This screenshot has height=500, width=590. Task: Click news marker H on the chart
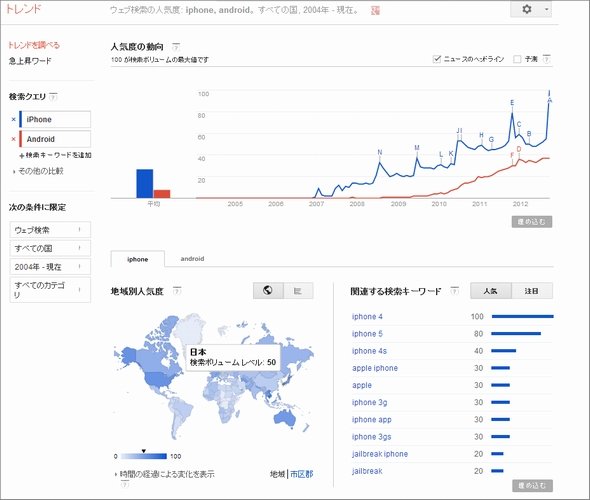(x=481, y=135)
